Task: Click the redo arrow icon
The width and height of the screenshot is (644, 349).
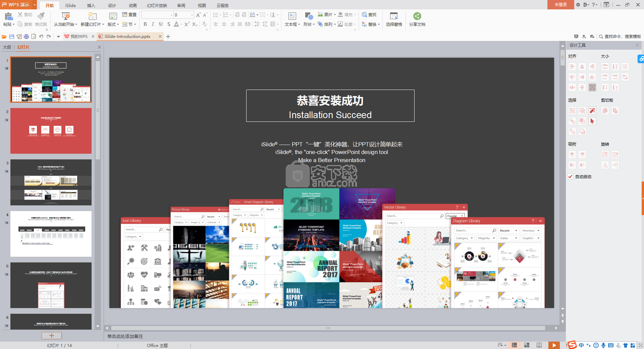Action: [49, 37]
